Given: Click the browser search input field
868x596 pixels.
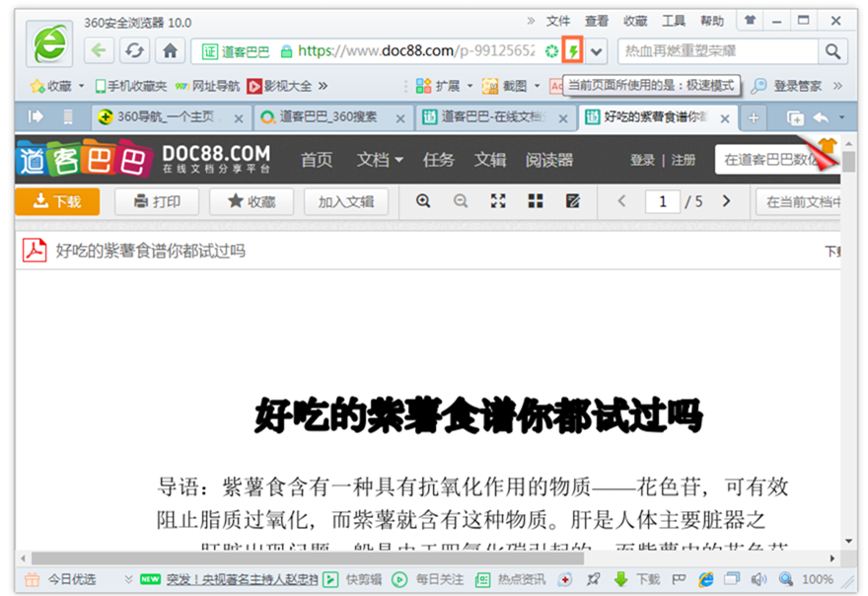Looking at the screenshot, I should coord(718,51).
